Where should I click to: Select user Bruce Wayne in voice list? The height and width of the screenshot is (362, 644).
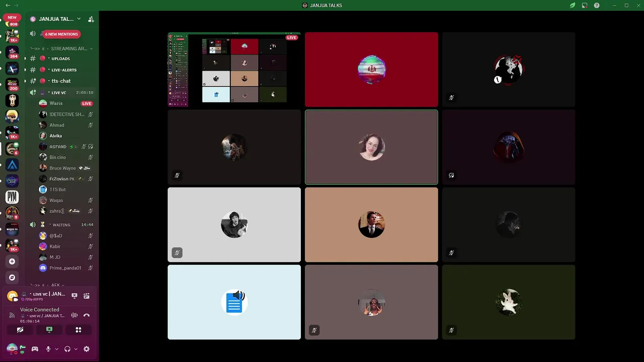click(x=66, y=168)
